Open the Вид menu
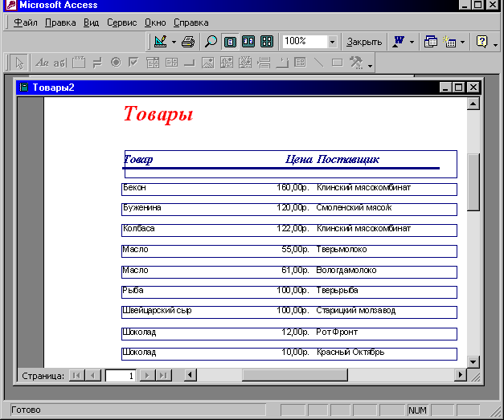 pos(92,22)
